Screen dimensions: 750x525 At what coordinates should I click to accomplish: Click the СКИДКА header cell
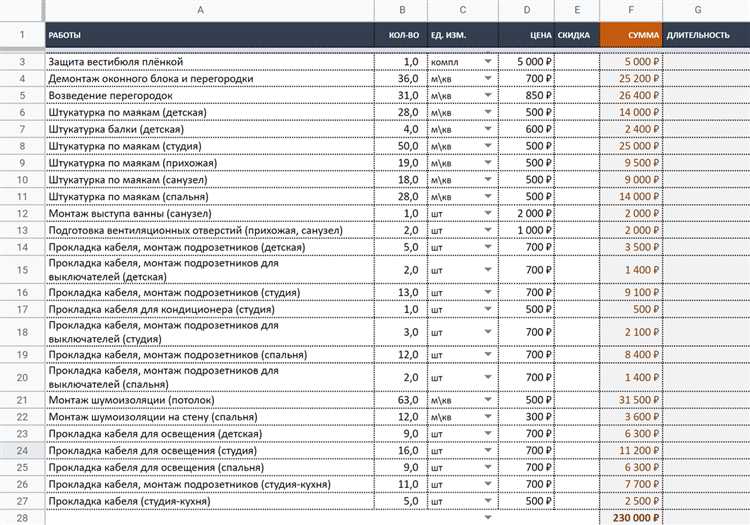[x=574, y=35]
